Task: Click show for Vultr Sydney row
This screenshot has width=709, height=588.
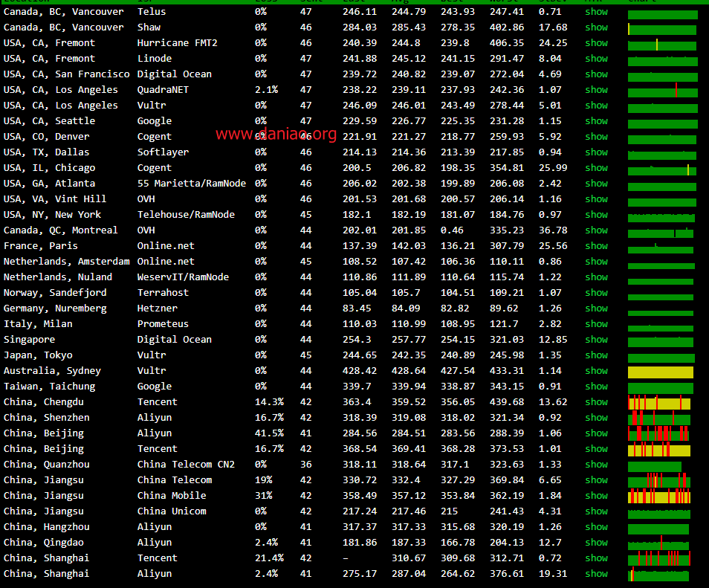Action: click(597, 370)
